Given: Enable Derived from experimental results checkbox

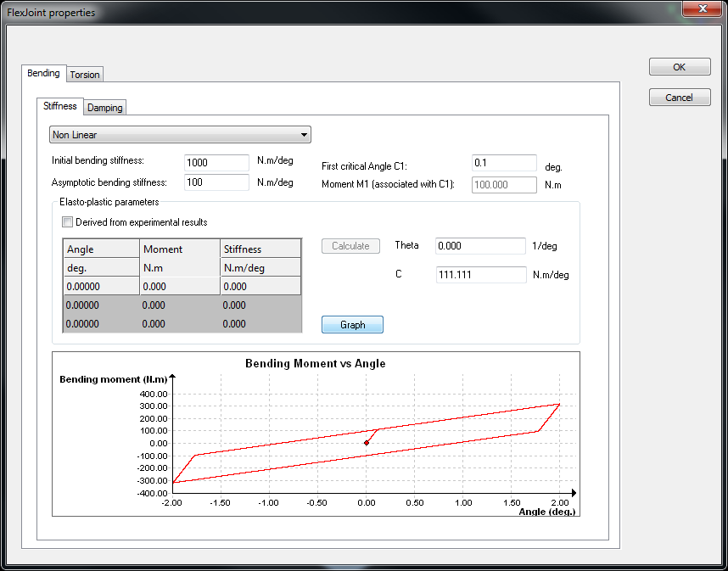Looking at the screenshot, I should [68, 222].
